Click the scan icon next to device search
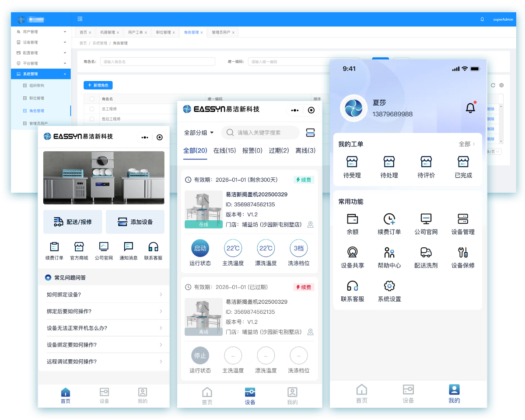Viewport: 525px width, 420px height. [310, 132]
